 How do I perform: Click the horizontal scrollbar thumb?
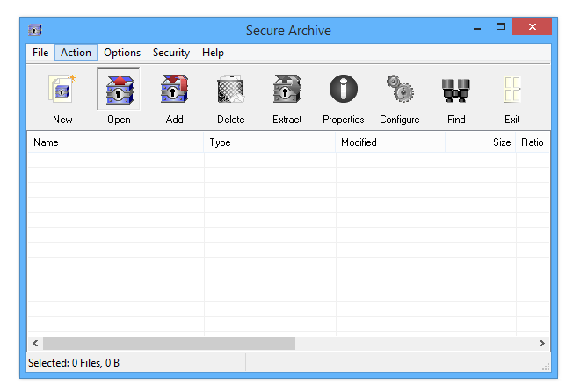point(169,343)
